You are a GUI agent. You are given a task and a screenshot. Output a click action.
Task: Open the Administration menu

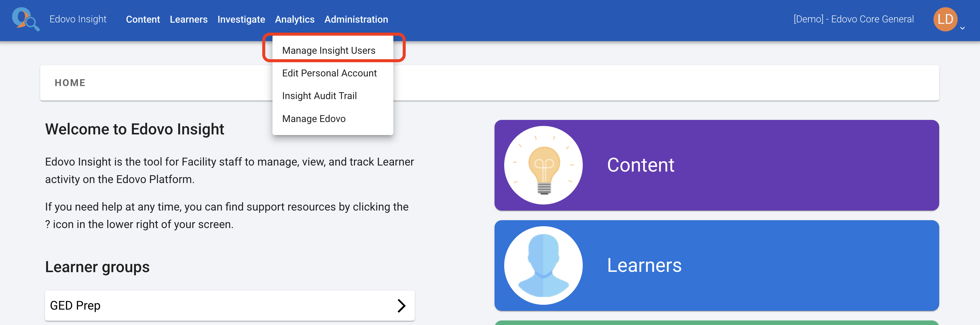pyautogui.click(x=356, y=19)
